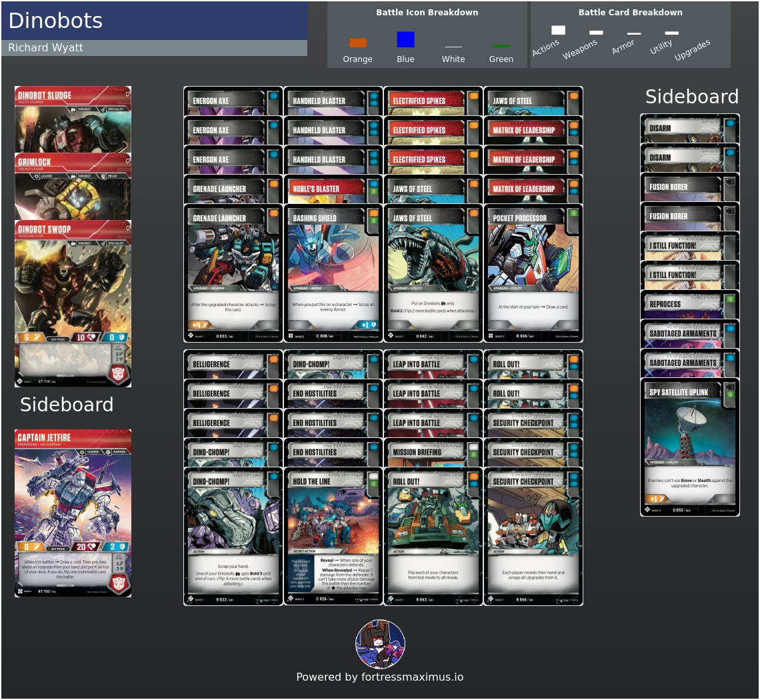View the Dino-Chomp! card with full artwork
The image size is (760, 700).
(x=233, y=536)
